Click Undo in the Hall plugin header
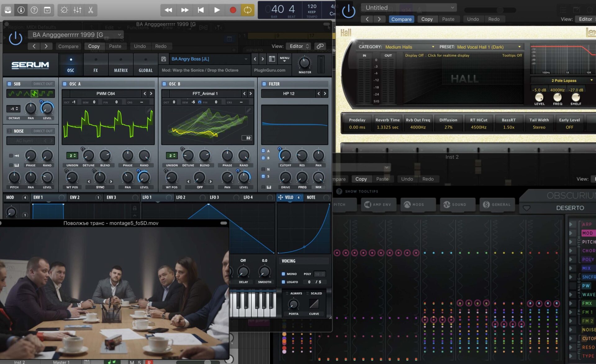 click(x=473, y=19)
